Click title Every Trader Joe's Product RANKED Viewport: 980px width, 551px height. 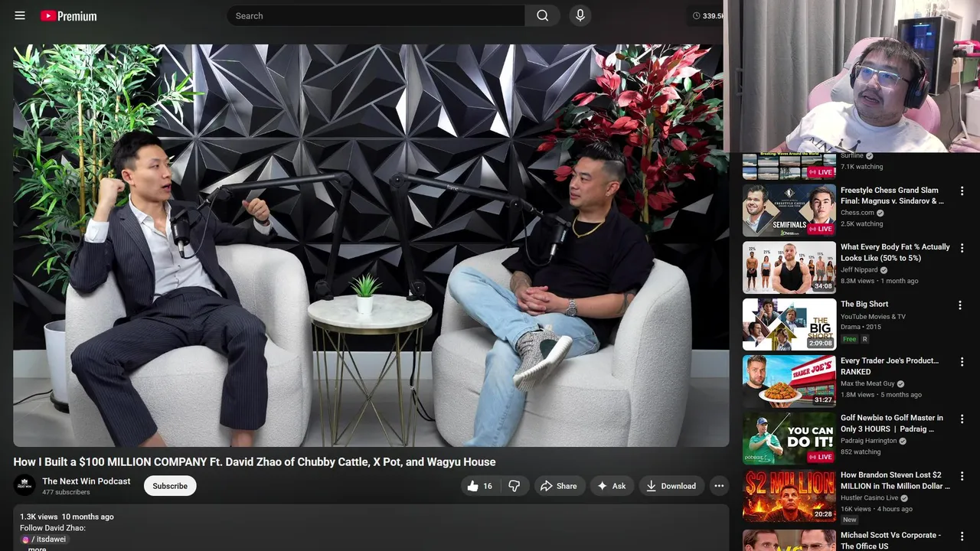point(890,366)
